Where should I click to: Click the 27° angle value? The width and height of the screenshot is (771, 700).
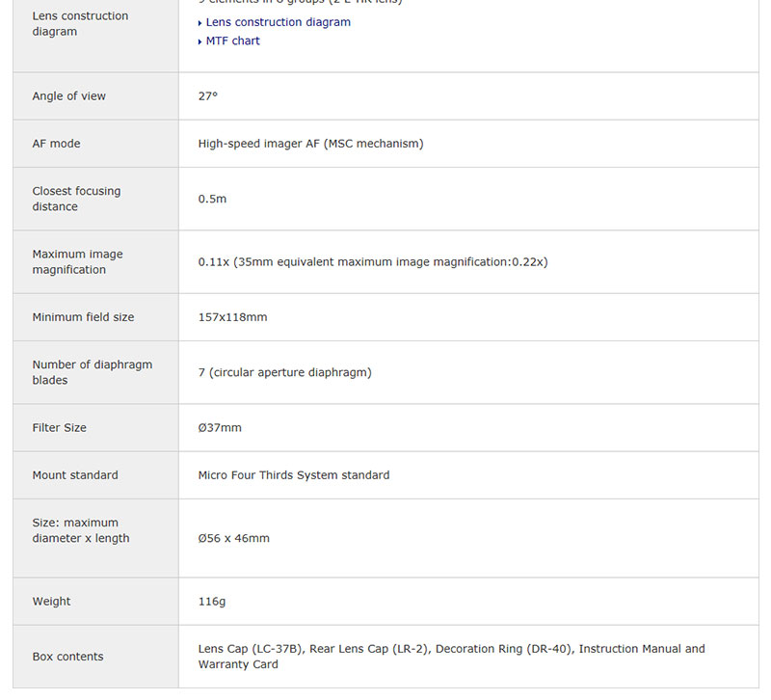[208, 96]
